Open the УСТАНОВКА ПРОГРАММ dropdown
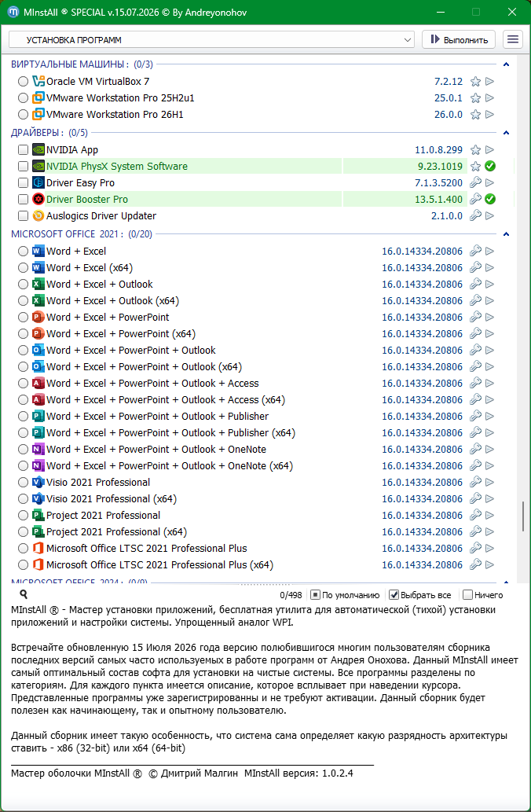Screen dimensions: 531x812 (211, 40)
